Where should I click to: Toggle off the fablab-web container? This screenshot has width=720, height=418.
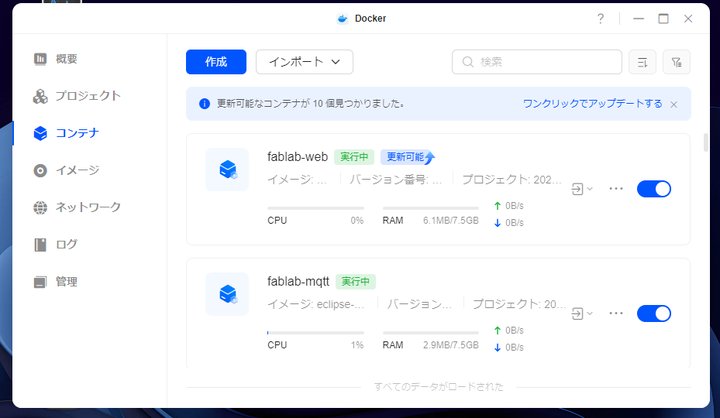[654, 189]
